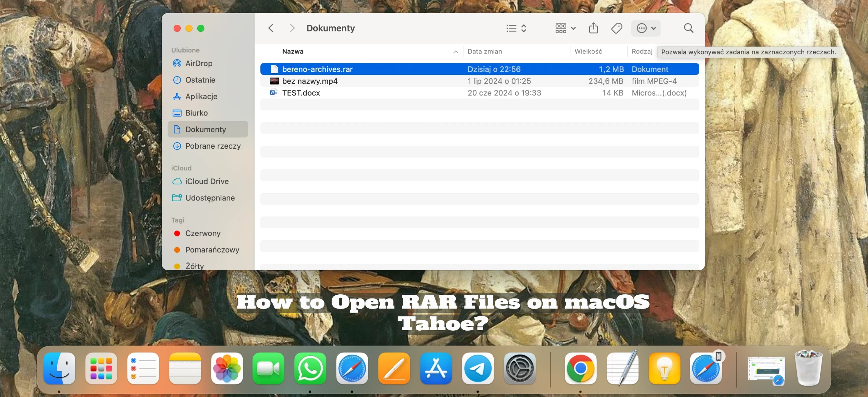
Task: Change view mode with list selector
Action: pos(516,28)
